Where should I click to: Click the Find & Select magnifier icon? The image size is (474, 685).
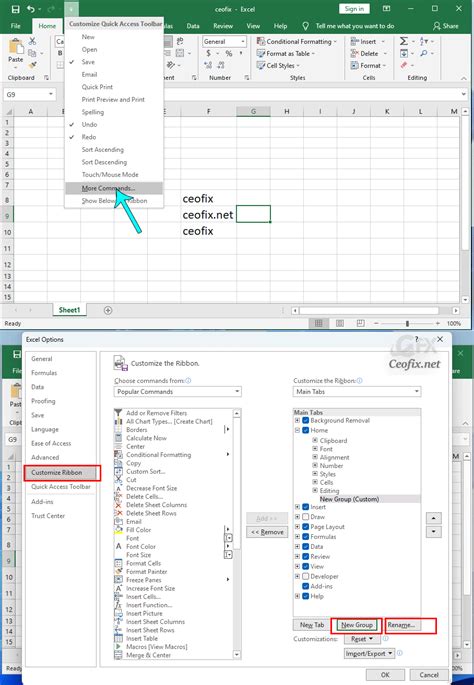(x=424, y=53)
